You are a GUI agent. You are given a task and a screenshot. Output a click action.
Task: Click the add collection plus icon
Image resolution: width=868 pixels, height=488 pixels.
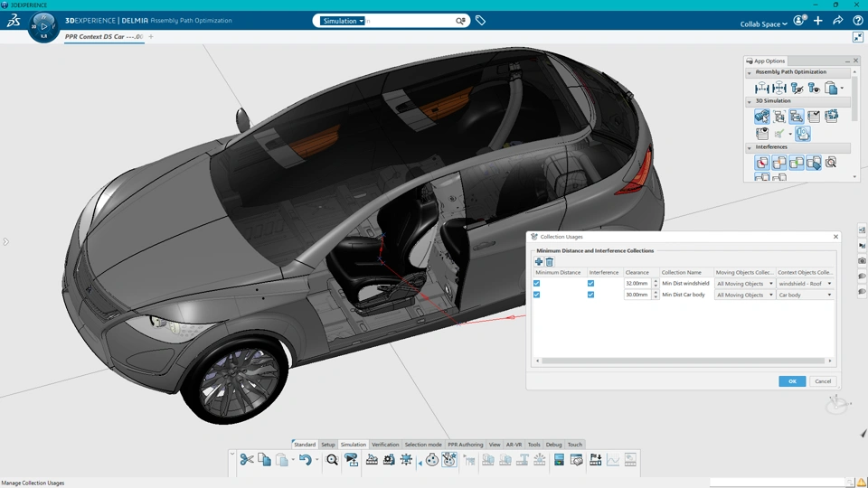pos(539,262)
